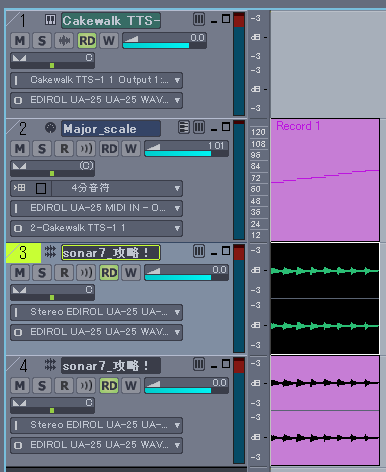The image size is (386, 472).
Task: Enable write automation W on track 3
Action: click(131, 273)
